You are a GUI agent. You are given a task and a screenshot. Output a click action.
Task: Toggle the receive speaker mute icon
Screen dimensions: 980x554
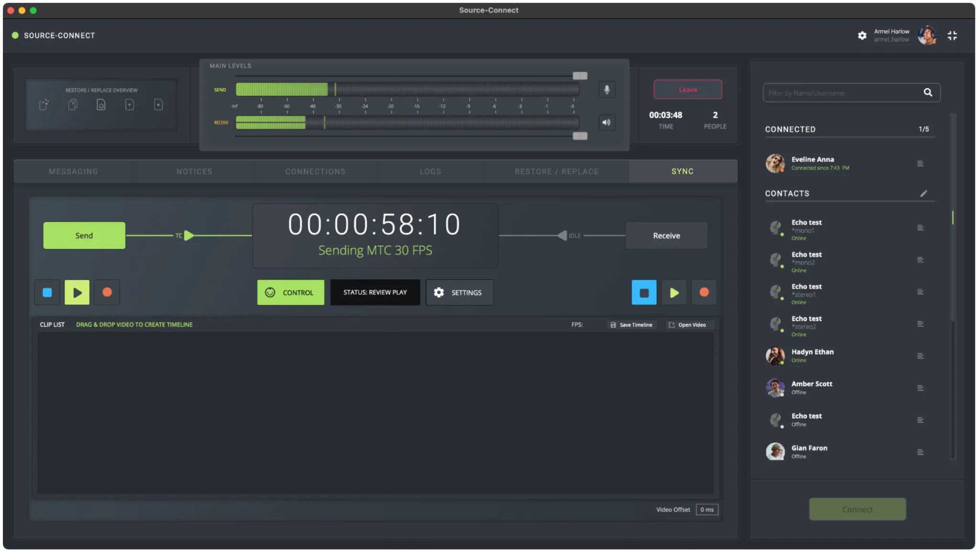[x=607, y=122]
